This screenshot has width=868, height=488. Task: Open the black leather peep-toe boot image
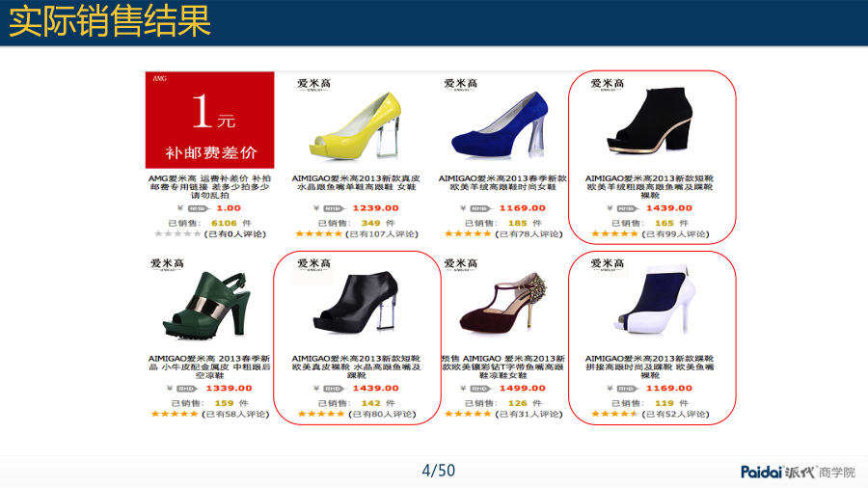point(356,302)
